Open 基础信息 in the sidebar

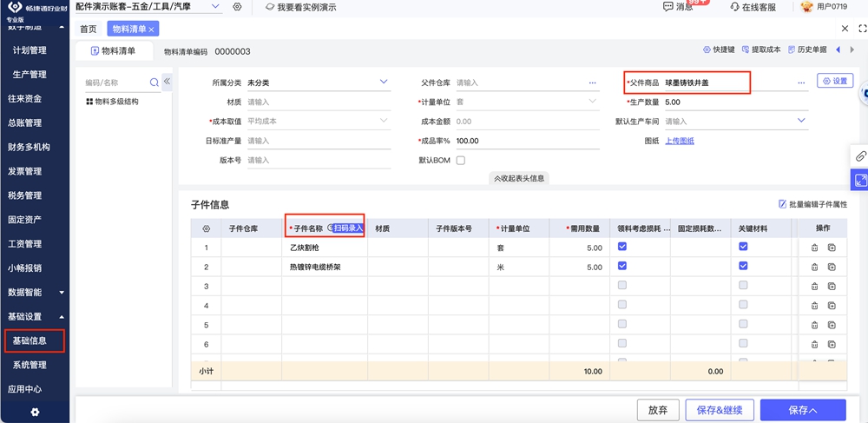click(x=30, y=340)
